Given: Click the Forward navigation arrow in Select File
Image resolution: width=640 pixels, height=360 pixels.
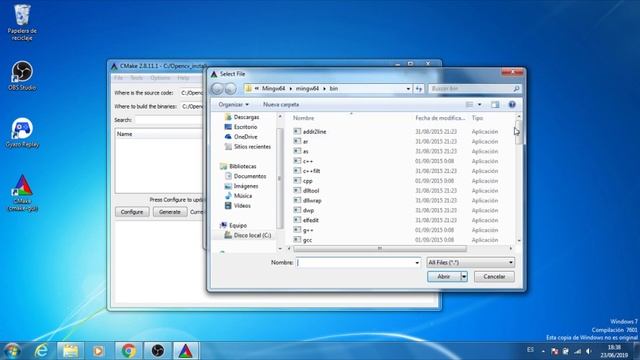Looking at the screenshot, I should (x=231, y=89).
